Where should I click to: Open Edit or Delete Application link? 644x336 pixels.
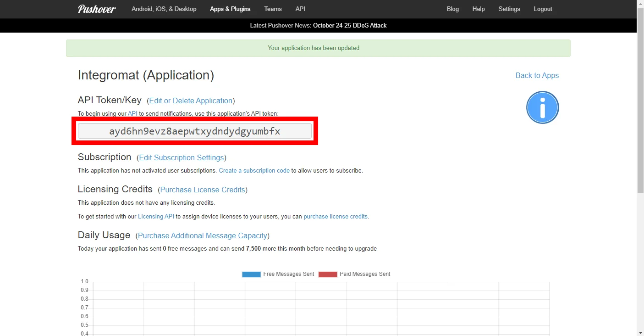(x=191, y=101)
